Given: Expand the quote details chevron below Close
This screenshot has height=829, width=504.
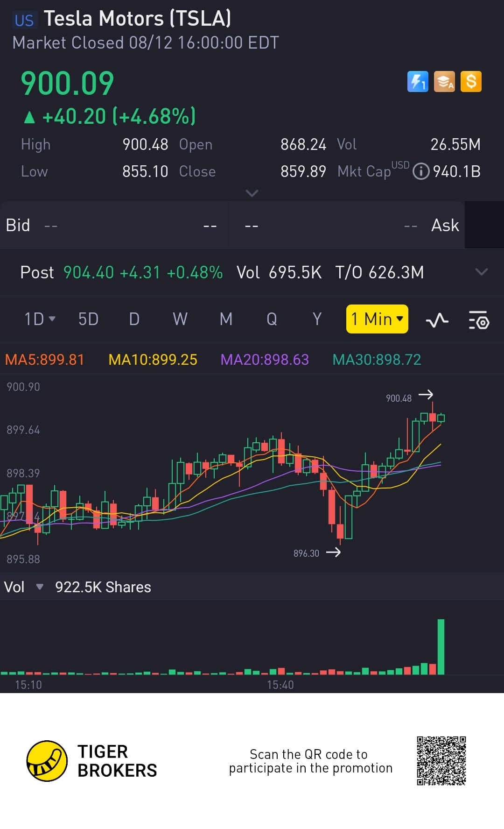Looking at the screenshot, I should [x=252, y=193].
